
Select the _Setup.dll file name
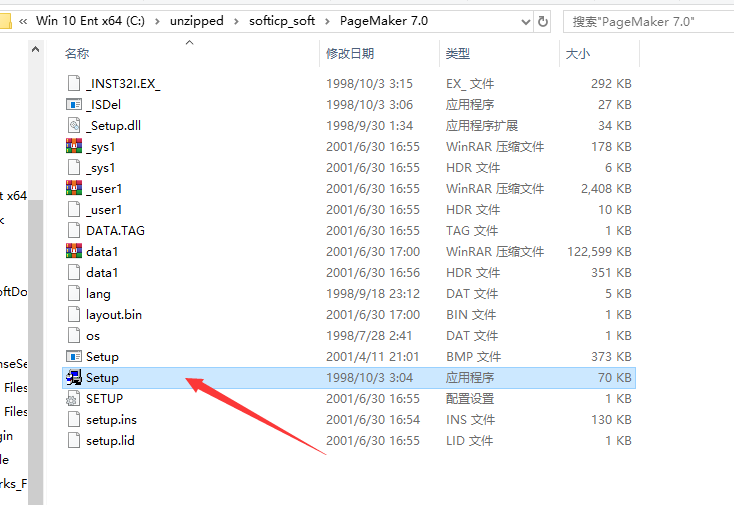[x=113, y=125]
